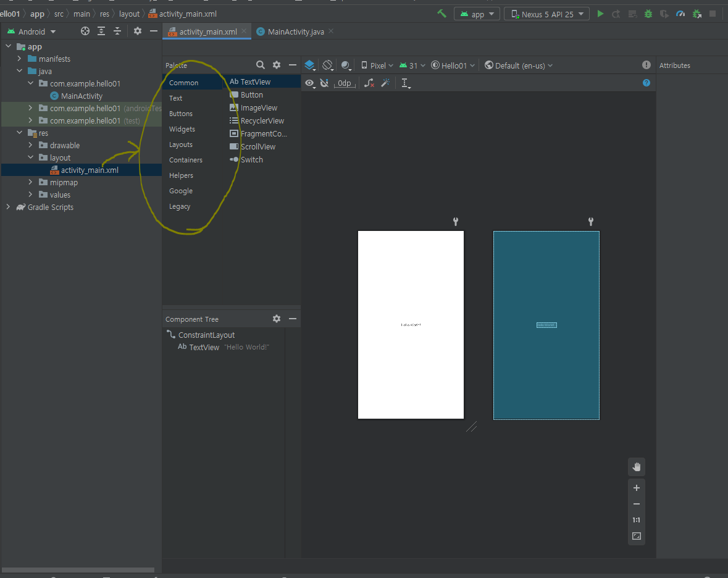The image size is (728, 578).
Task: Set zoom to 1:1
Action: pos(637,520)
